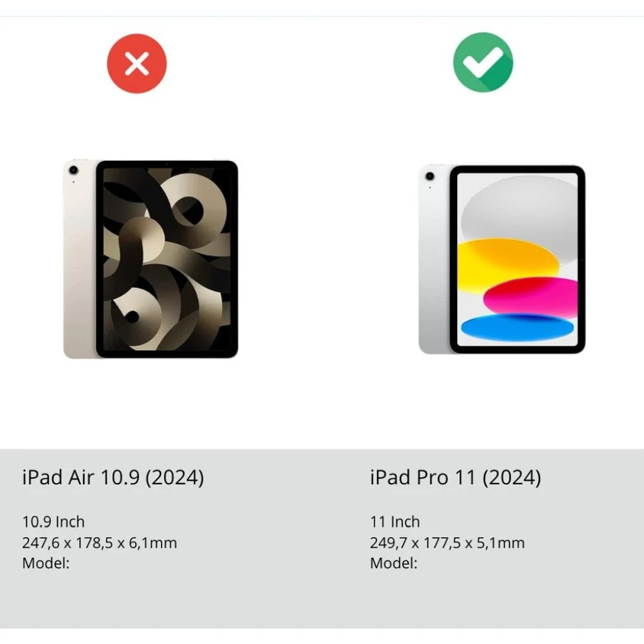The width and height of the screenshot is (644, 644).
Task: Click the "Model:" label under iPad Pro
Action: pyautogui.click(x=394, y=563)
